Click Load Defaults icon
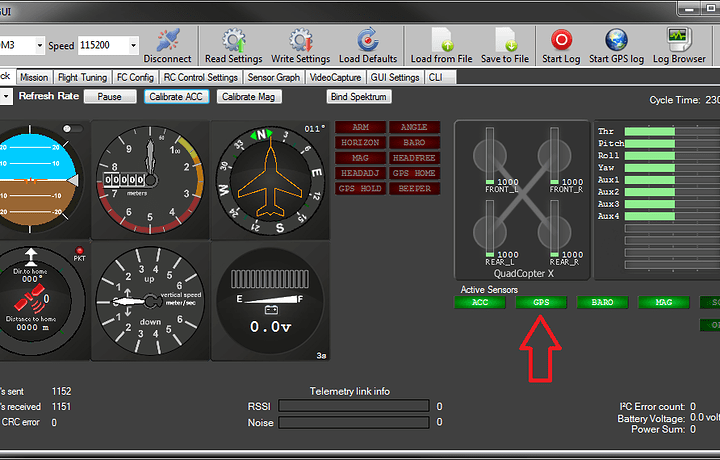Viewport: 720px width, 460px height. pos(368,40)
